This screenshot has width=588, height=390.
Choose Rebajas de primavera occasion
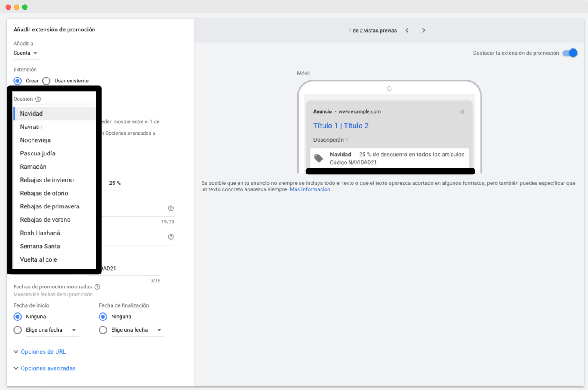(x=55, y=206)
